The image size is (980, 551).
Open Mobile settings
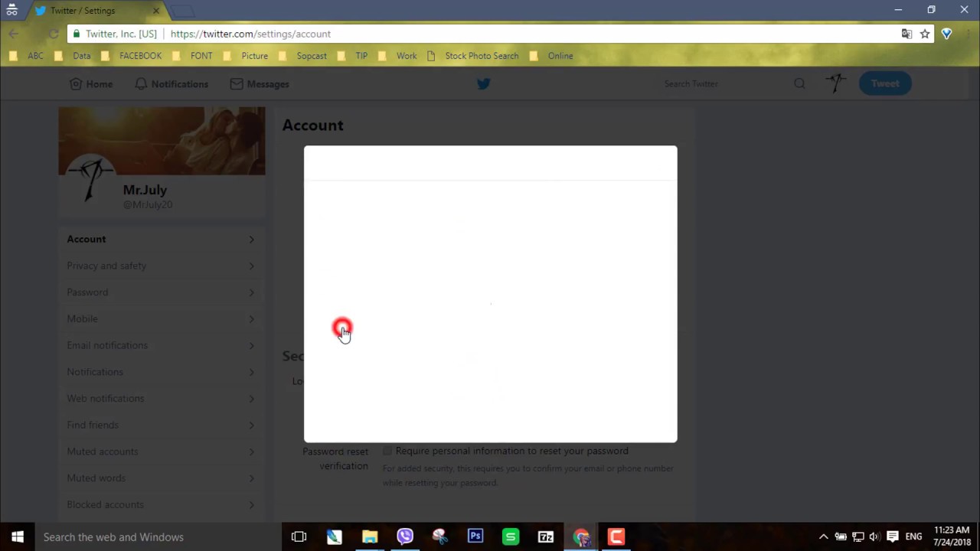[x=161, y=319]
